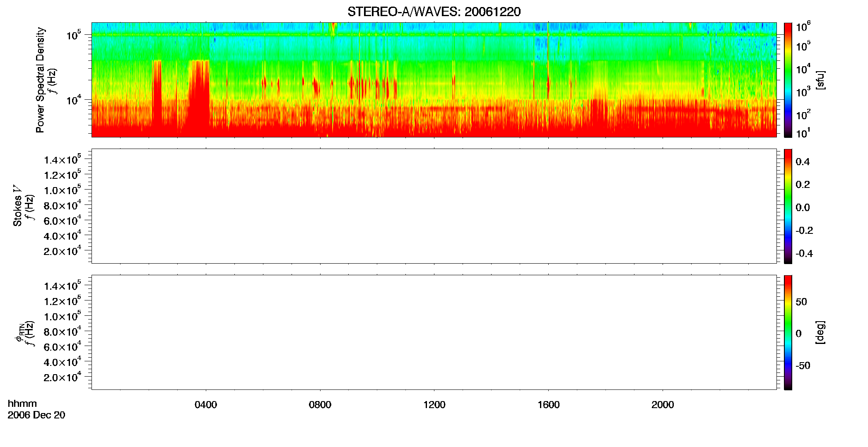Click the 2.0×10^4 tick in phi panel

[x=63, y=377]
